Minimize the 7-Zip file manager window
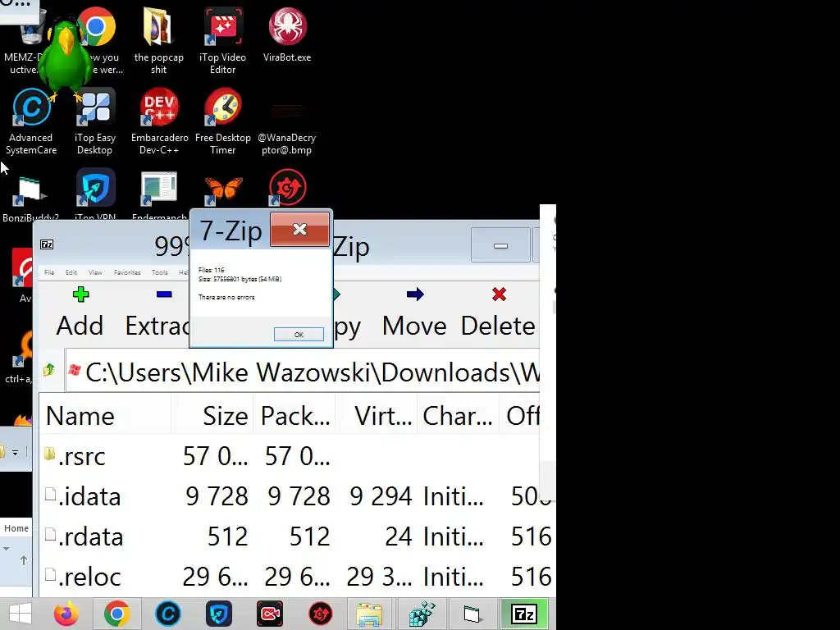Image resolution: width=840 pixels, height=630 pixels. click(x=500, y=245)
